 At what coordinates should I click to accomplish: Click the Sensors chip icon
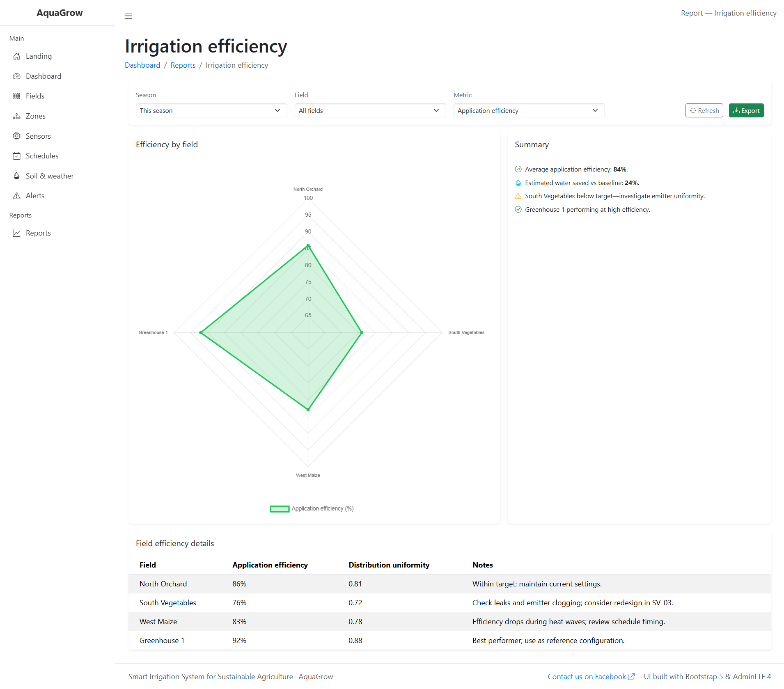[16, 136]
